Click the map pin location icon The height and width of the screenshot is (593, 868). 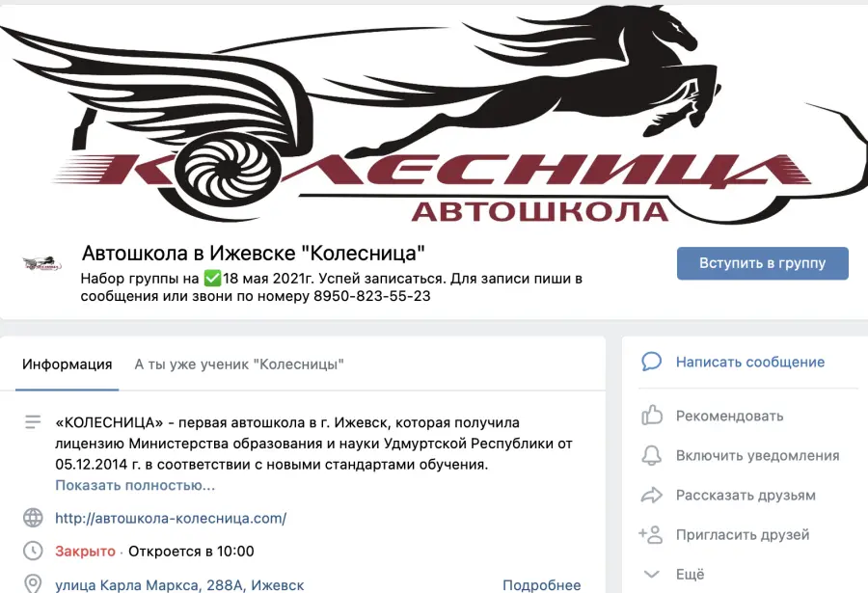pos(33,584)
